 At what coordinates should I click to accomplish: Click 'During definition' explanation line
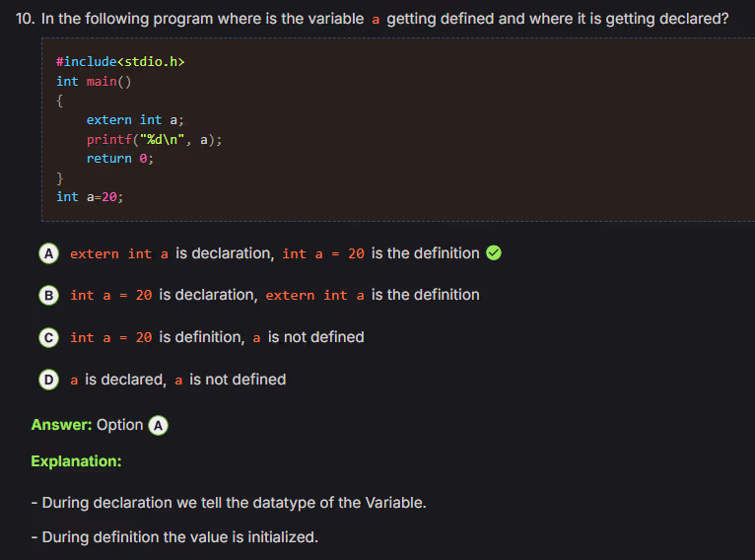[174, 537]
